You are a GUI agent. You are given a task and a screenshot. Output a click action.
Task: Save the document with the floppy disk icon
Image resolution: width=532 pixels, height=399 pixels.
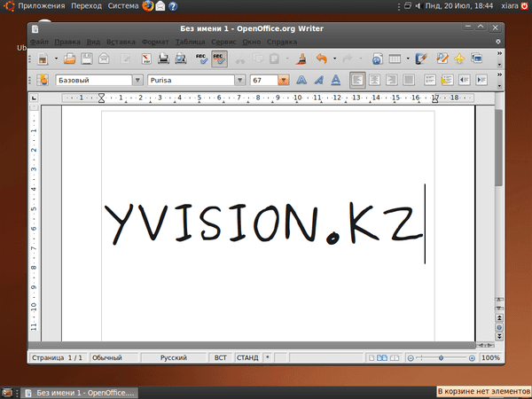pyautogui.click(x=87, y=59)
